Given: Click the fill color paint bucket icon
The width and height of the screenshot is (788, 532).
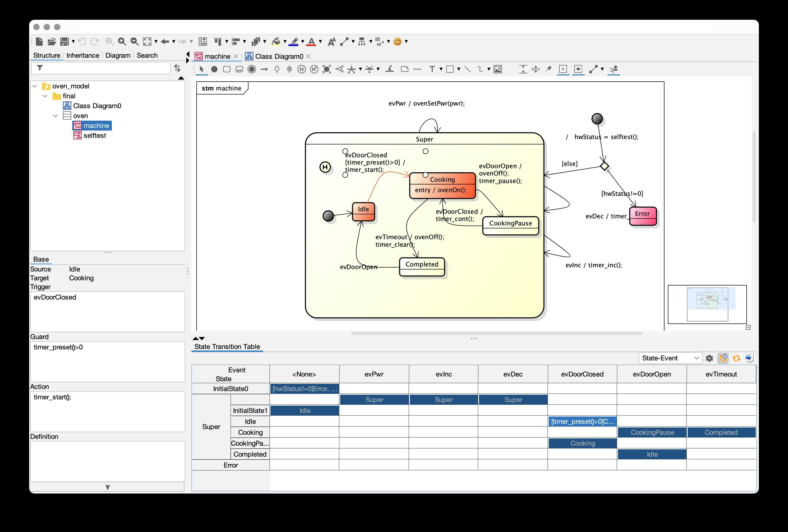Looking at the screenshot, I should point(276,41).
